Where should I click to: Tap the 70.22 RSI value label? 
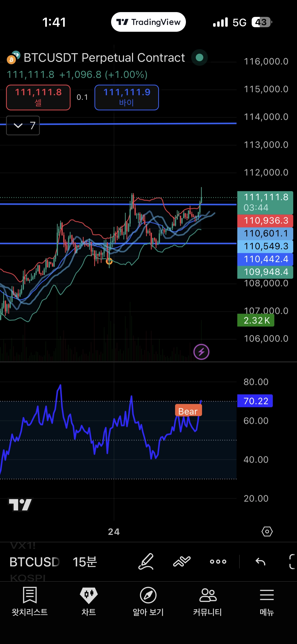[255, 401]
